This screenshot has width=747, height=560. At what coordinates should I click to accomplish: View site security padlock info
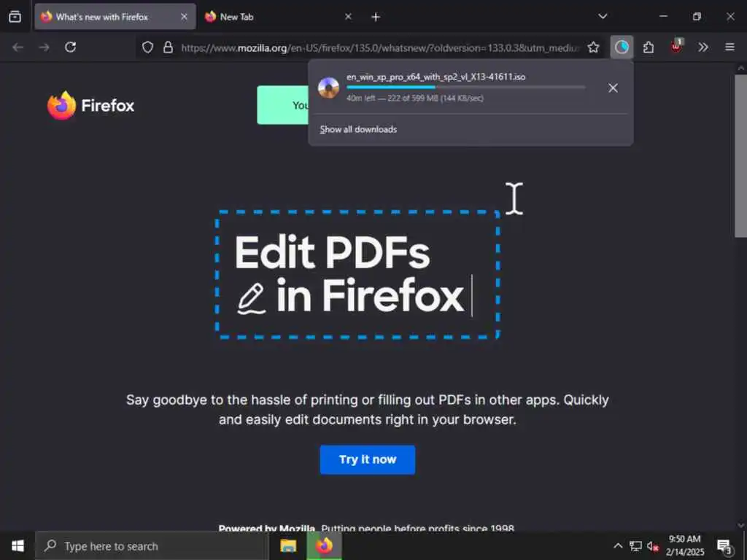168,47
